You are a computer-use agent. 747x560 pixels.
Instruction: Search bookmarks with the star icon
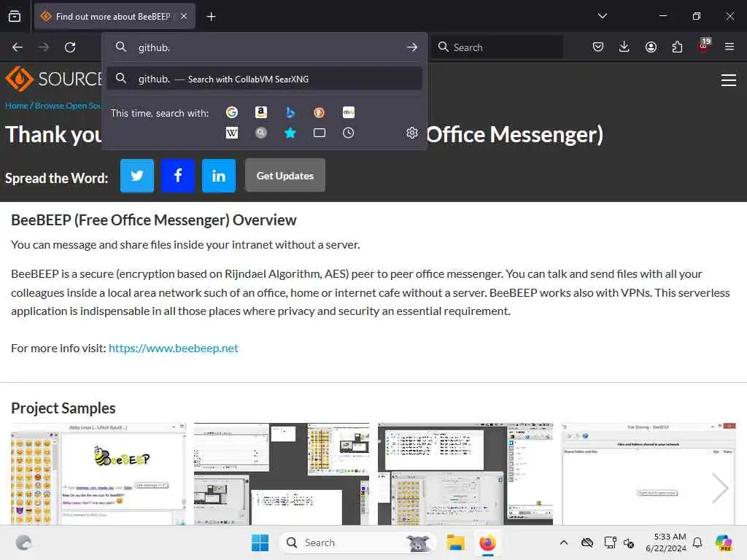290,133
